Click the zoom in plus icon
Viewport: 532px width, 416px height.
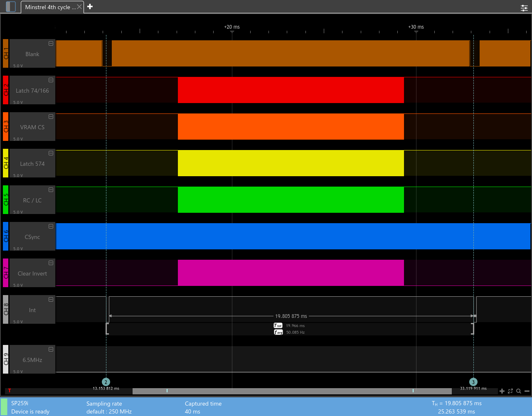[502, 391]
